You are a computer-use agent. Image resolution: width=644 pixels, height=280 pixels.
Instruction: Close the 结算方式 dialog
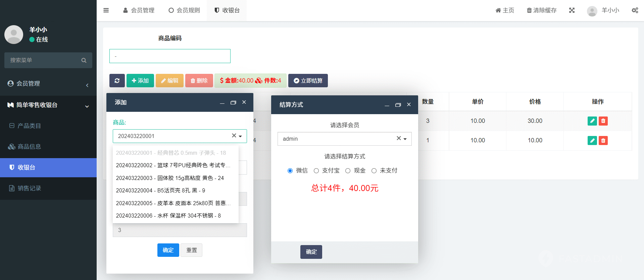tap(409, 104)
